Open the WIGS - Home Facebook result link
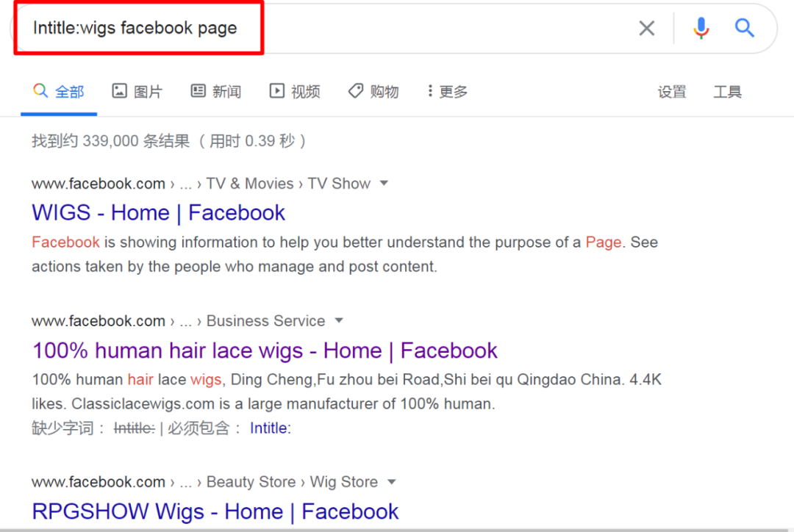The image size is (794, 532). click(x=158, y=212)
